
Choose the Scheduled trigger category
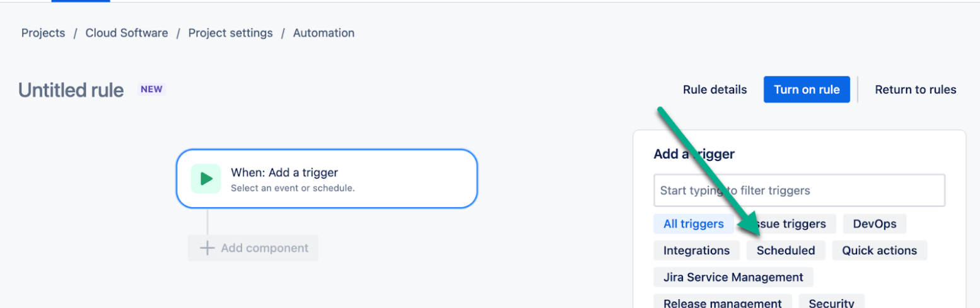tap(786, 251)
